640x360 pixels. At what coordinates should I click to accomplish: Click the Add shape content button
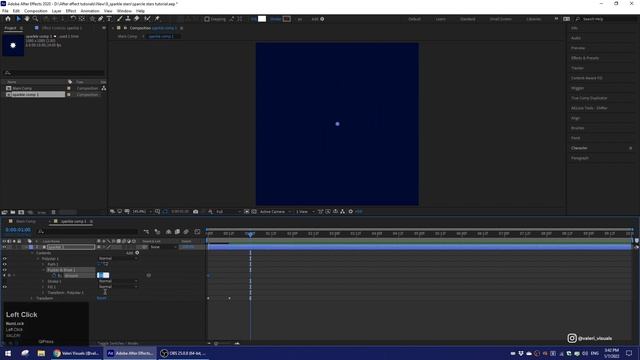coord(137,253)
